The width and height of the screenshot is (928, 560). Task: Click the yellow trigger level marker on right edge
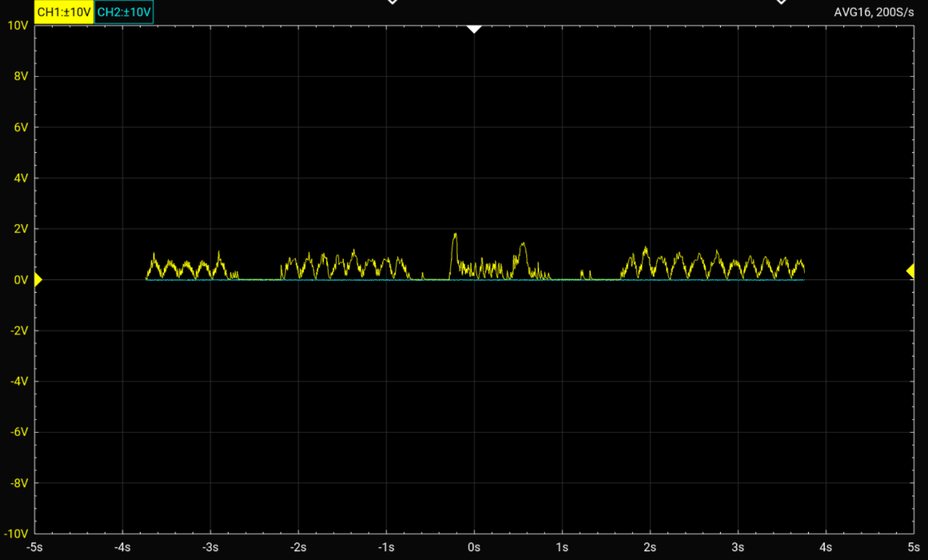click(x=911, y=270)
